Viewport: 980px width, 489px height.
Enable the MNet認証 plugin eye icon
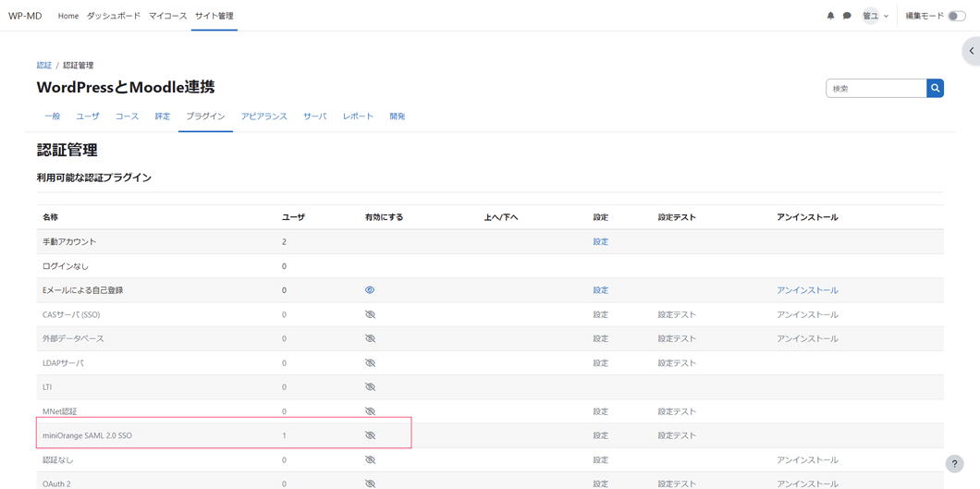click(x=370, y=411)
